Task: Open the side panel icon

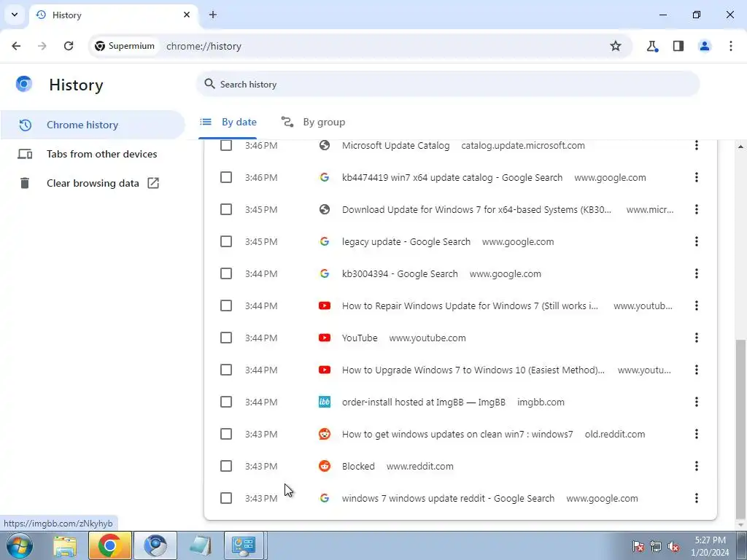Action: (x=678, y=46)
